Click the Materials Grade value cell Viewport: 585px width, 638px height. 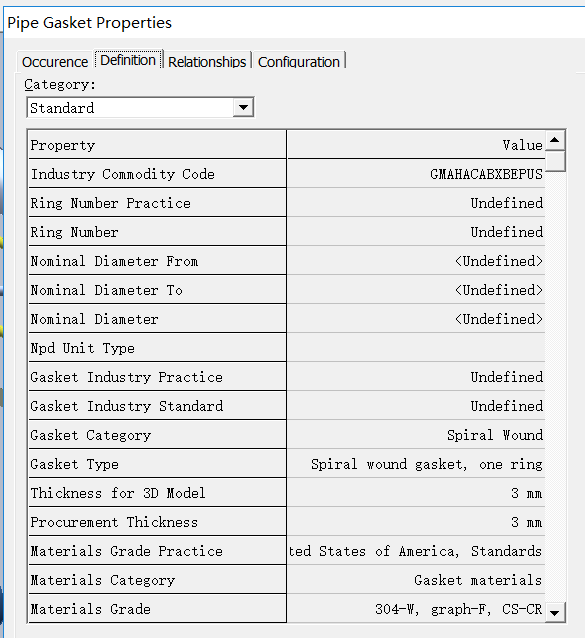coord(416,609)
